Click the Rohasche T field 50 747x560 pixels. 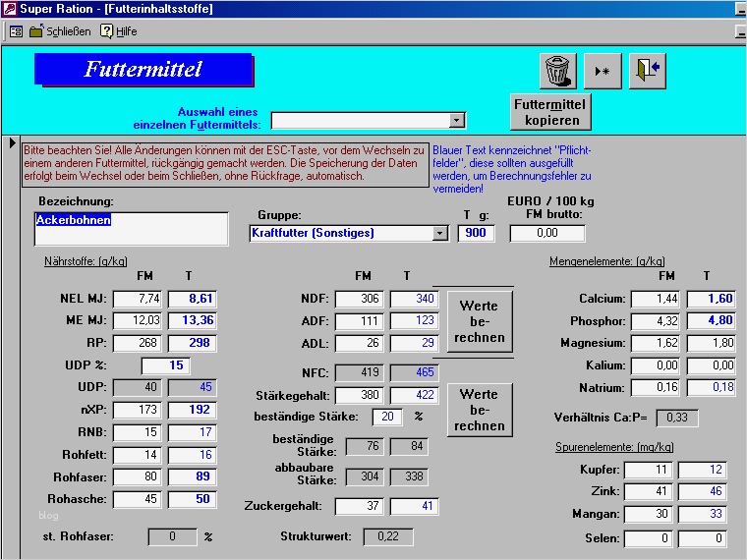(193, 499)
